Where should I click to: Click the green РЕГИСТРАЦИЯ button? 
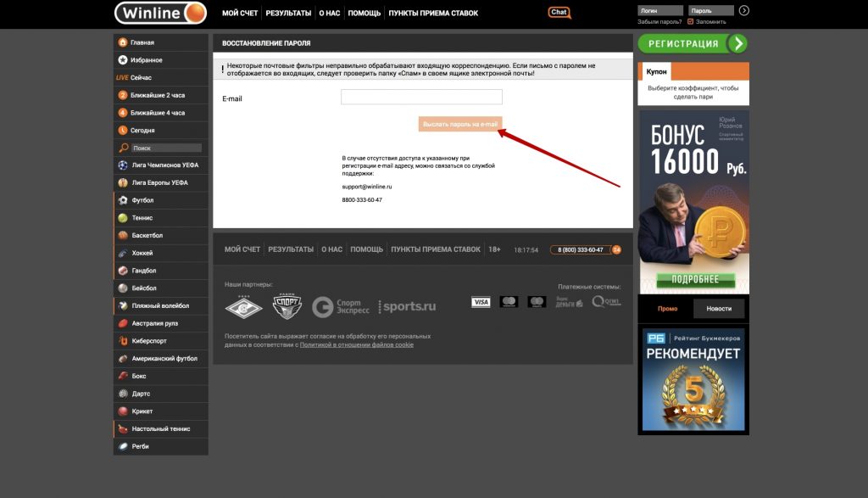[692, 43]
